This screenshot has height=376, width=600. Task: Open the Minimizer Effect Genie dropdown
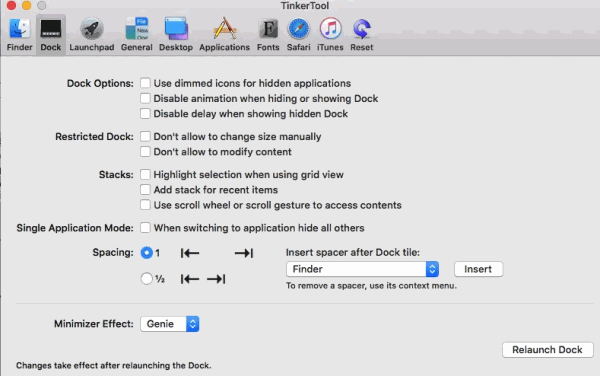170,324
